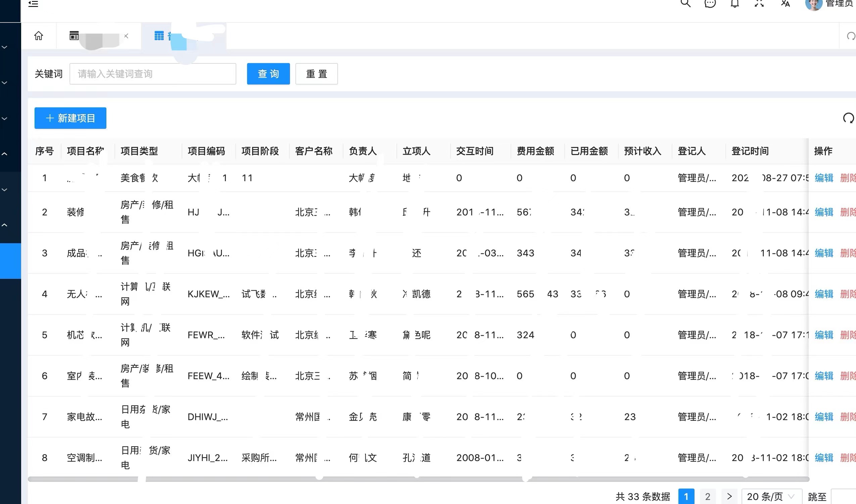Refresh the table with the circular arrow icon
The width and height of the screenshot is (856, 504).
pyautogui.click(x=848, y=118)
